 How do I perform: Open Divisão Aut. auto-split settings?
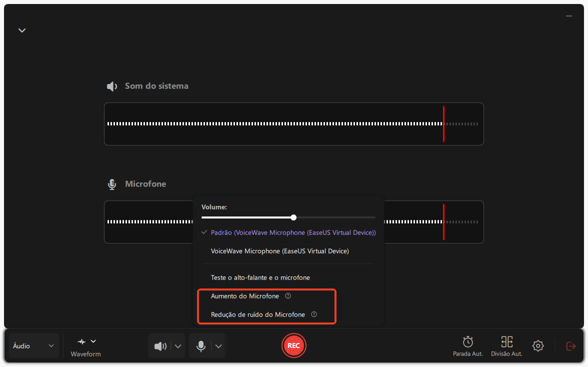(x=506, y=347)
